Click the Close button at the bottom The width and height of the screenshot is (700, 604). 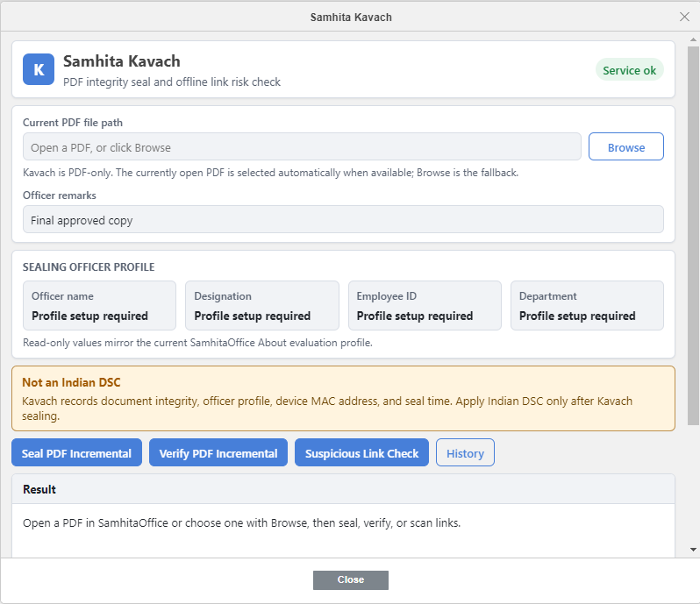(x=351, y=580)
